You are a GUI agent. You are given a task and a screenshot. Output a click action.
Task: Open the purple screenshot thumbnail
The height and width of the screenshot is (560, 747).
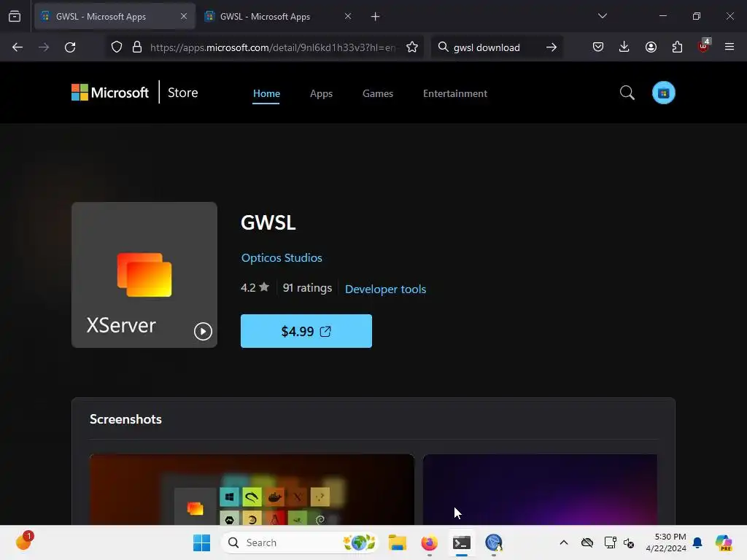click(x=540, y=489)
